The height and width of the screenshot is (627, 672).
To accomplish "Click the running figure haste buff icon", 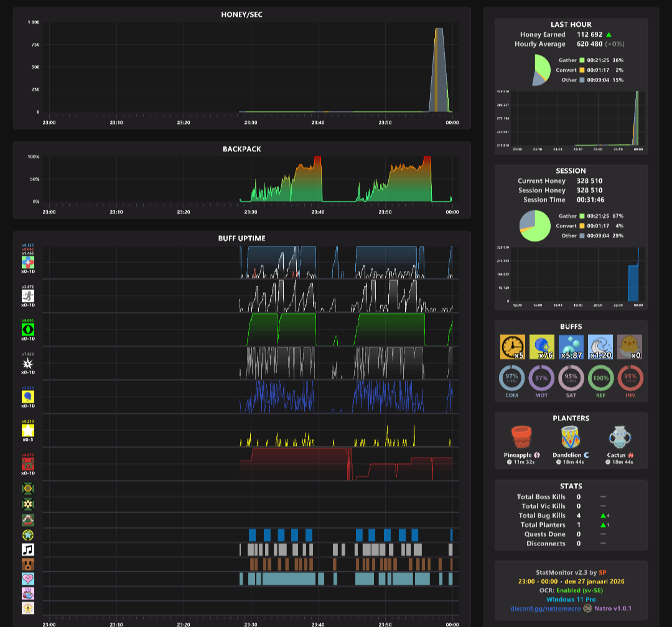I will [28, 296].
